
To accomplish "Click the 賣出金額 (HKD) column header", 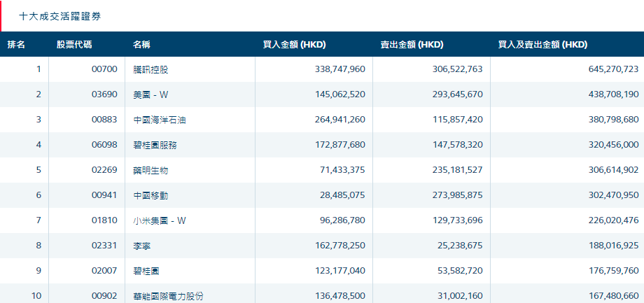I will click(412, 45).
